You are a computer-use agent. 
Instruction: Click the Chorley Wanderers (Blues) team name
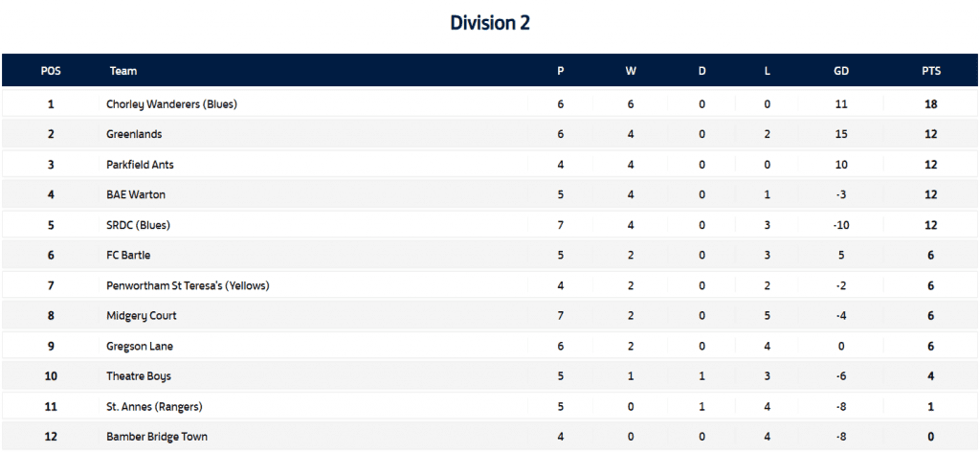click(x=171, y=104)
